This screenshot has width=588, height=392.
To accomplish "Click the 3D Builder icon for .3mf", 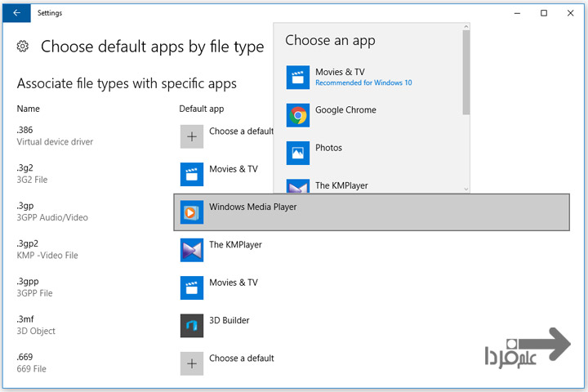I will pos(192,325).
